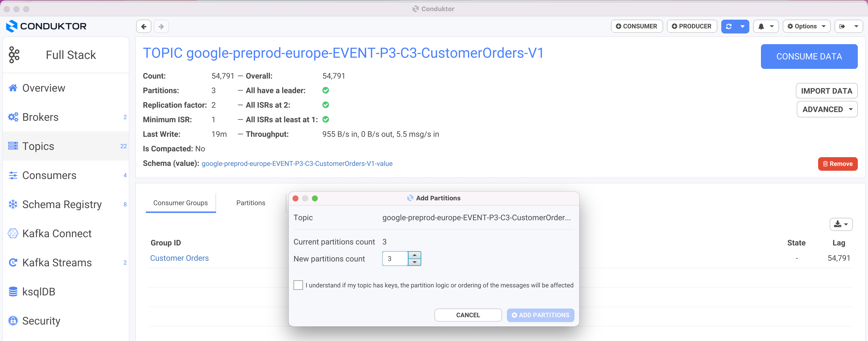Viewport: 868px width, 341px height.
Task: Click the download export icon
Action: point(838,224)
